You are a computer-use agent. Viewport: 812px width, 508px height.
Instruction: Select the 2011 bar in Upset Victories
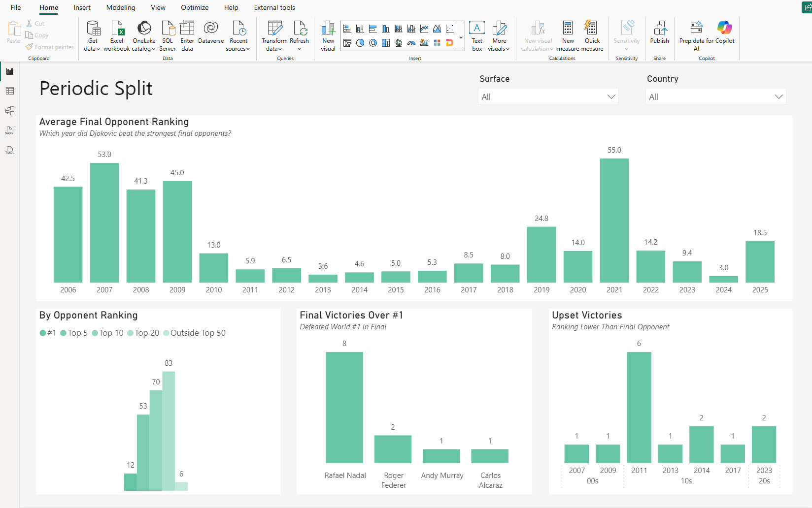click(639, 408)
